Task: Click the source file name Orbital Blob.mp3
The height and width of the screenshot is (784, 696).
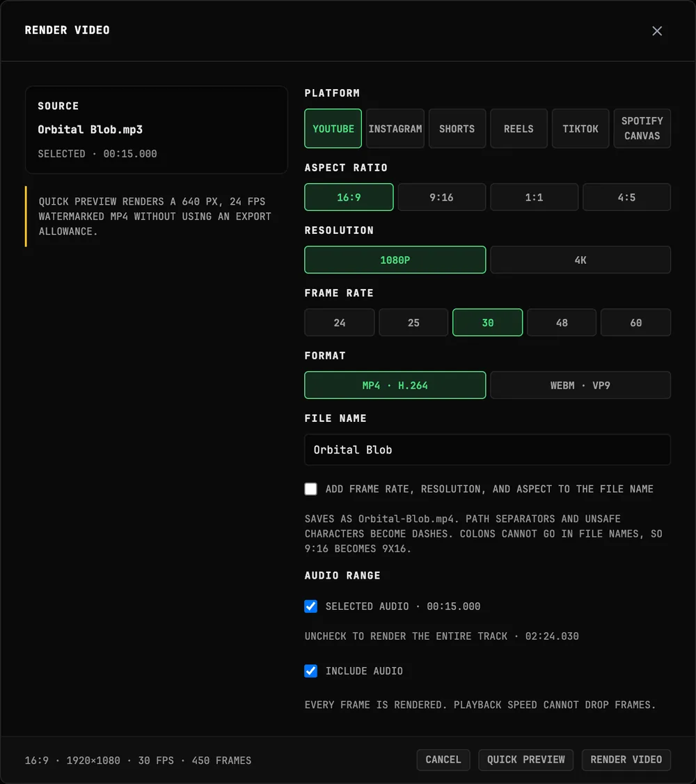Action: (x=90, y=130)
